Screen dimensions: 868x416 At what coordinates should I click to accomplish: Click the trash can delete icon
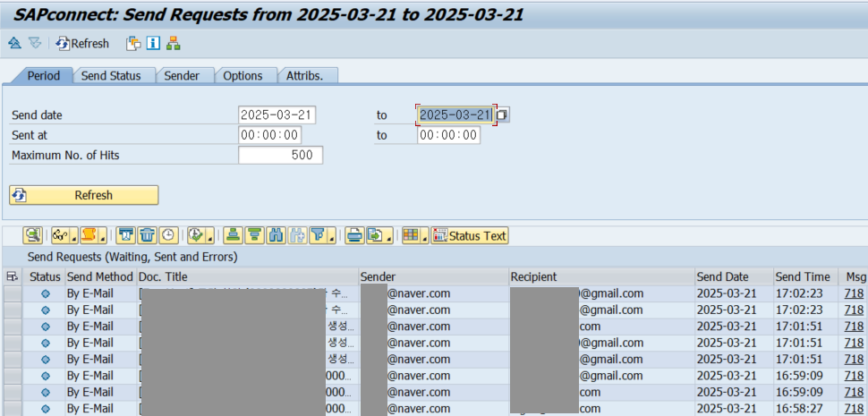tap(148, 235)
